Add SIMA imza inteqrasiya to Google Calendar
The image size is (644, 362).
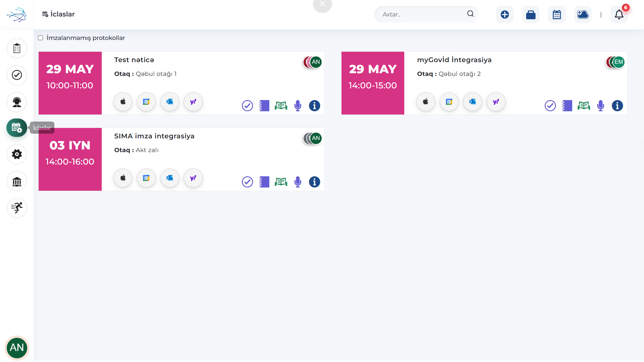(x=146, y=178)
